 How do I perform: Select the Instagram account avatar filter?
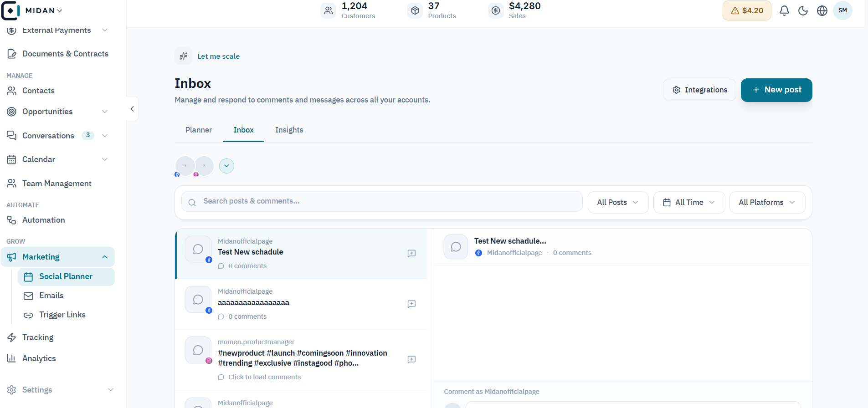[204, 166]
